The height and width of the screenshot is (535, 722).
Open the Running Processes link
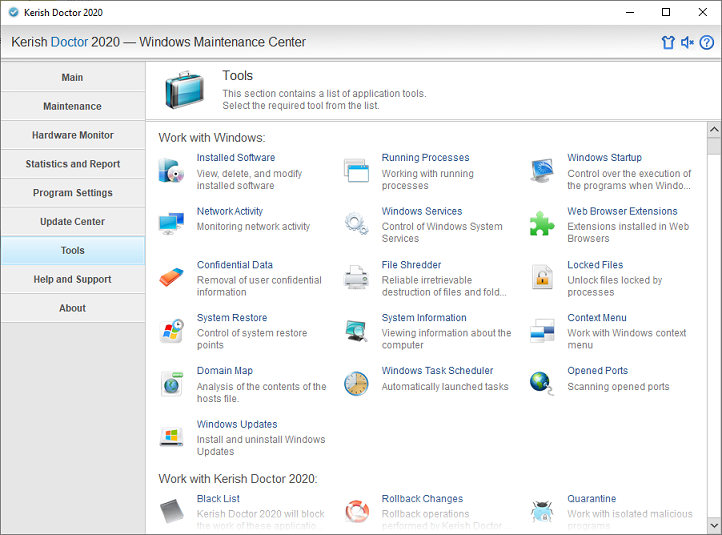(425, 157)
